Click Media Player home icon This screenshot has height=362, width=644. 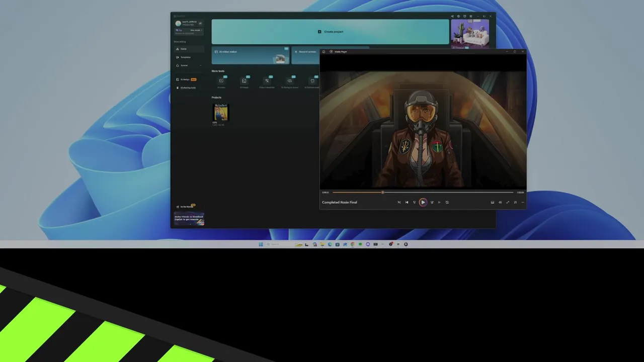tap(324, 51)
